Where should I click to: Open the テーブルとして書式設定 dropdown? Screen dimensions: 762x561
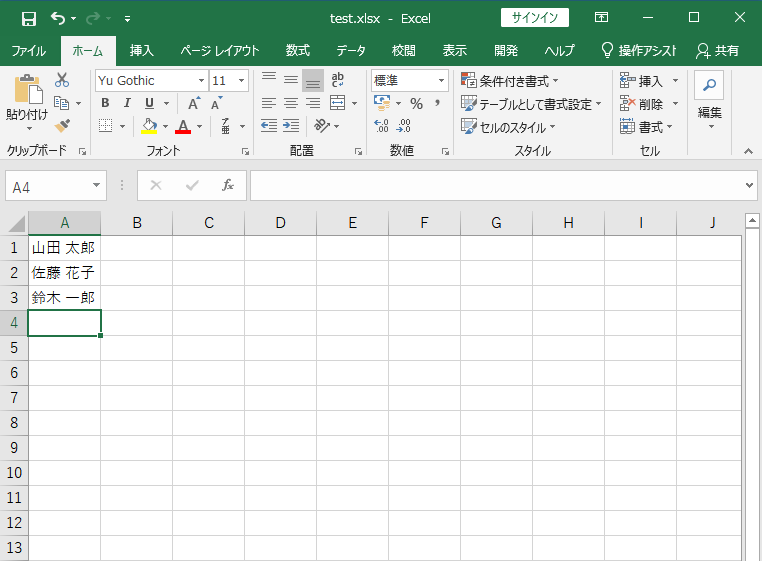pyautogui.click(x=531, y=104)
